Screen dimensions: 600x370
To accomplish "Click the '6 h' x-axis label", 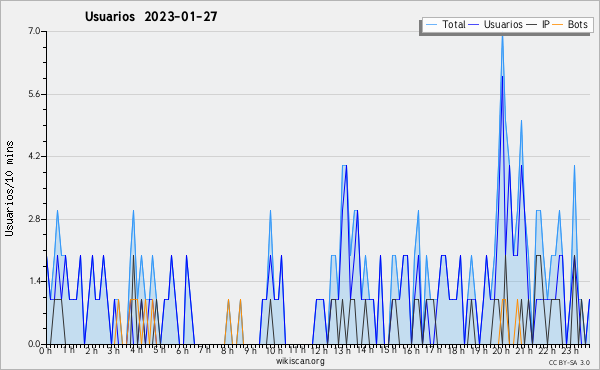I will pyautogui.click(x=182, y=351).
